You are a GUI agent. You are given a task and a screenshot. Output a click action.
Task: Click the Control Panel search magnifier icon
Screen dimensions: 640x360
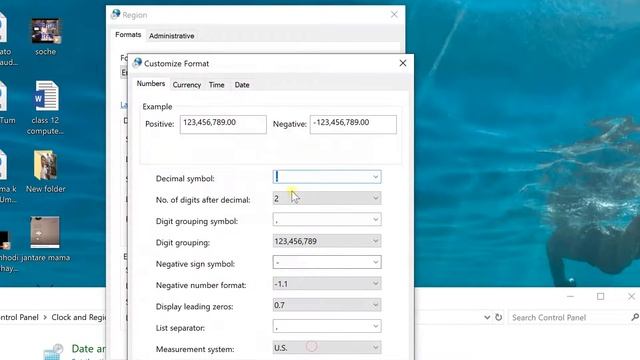635,317
